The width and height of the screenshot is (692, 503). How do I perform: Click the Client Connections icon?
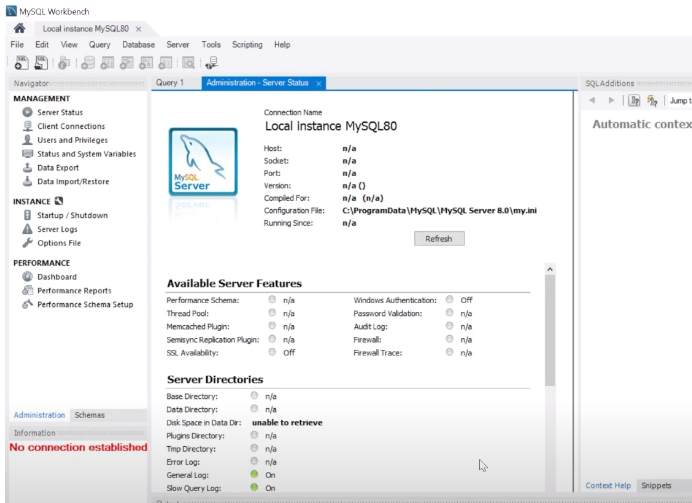(27, 126)
